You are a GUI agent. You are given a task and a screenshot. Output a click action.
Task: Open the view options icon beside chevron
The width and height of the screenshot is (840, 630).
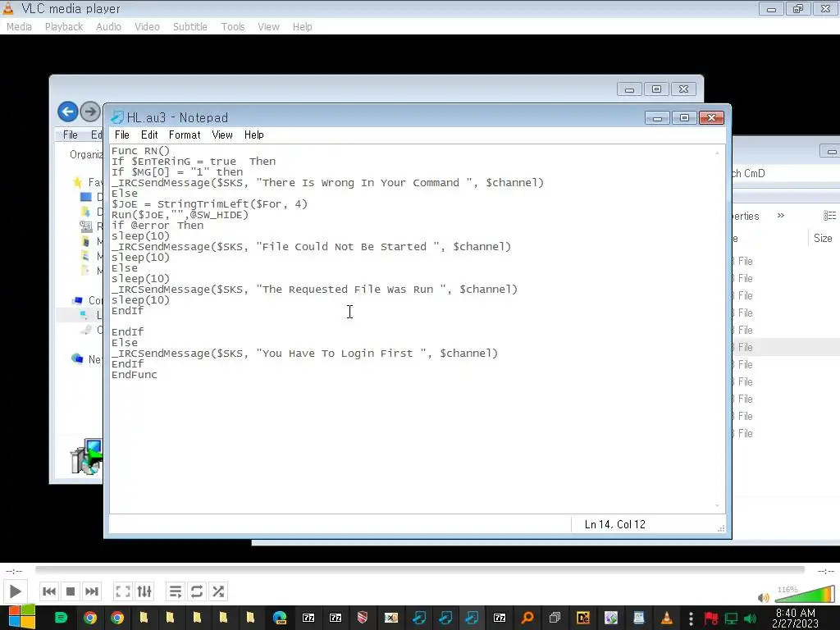(x=830, y=216)
